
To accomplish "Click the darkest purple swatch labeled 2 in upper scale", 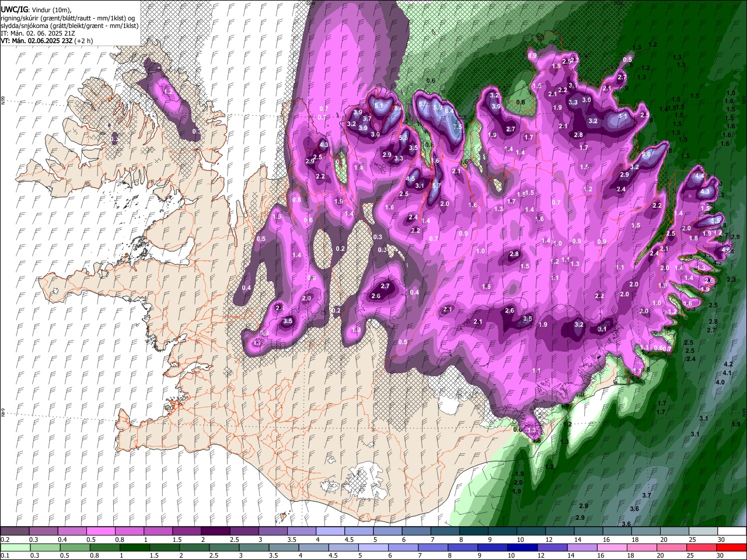I will [x=215, y=531].
